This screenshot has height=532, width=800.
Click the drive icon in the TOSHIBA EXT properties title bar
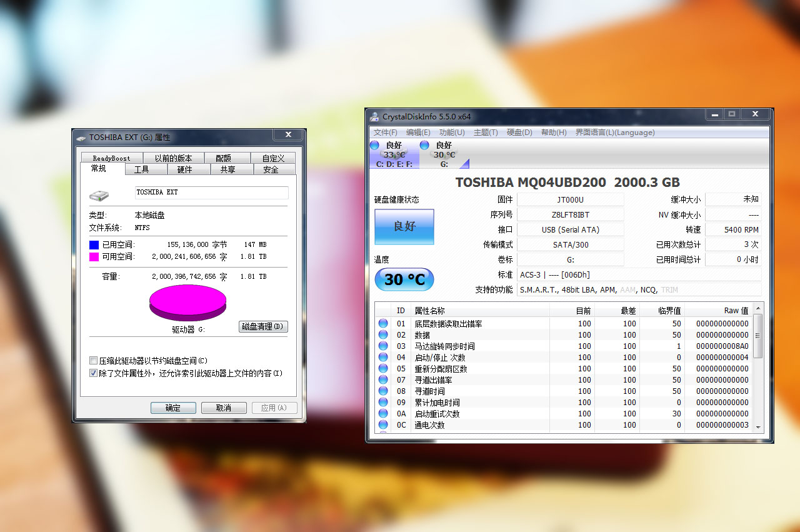[81, 137]
